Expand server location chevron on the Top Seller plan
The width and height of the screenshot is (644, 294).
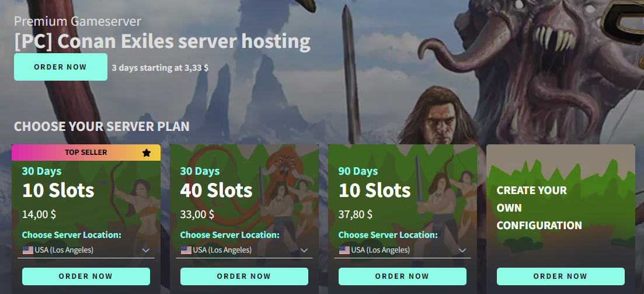coord(146,250)
